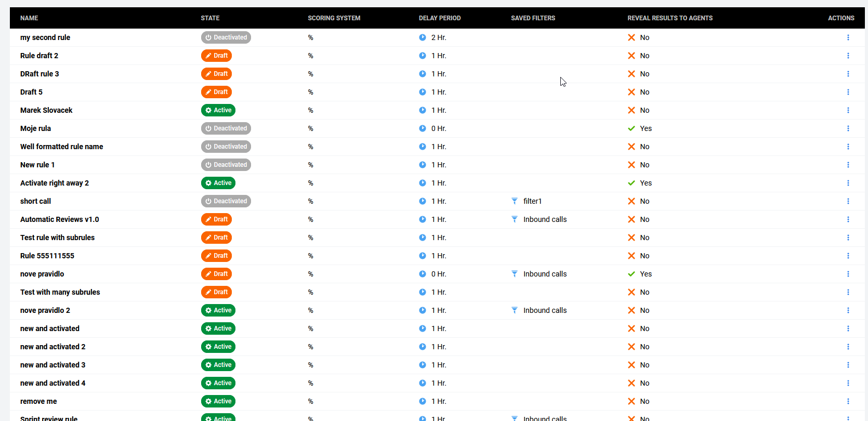Click red X icon in Draft 5 row
This screenshot has width=868, height=421.
pos(632,92)
